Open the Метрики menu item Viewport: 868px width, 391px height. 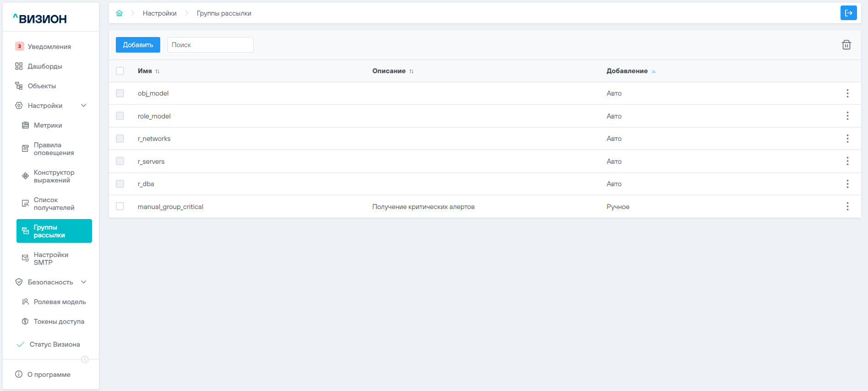tap(48, 125)
